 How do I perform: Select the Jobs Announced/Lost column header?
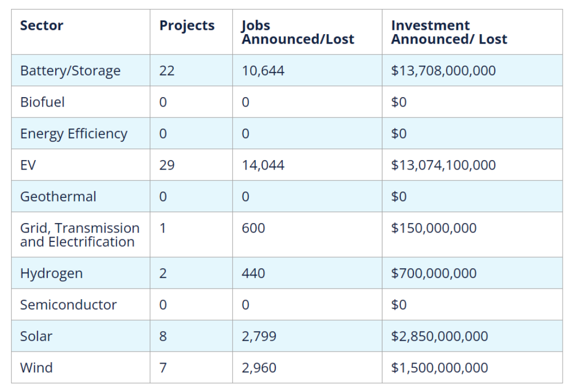coord(298,32)
